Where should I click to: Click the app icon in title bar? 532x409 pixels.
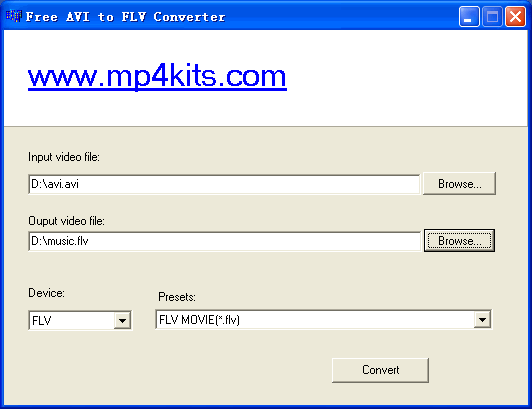(14, 16)
